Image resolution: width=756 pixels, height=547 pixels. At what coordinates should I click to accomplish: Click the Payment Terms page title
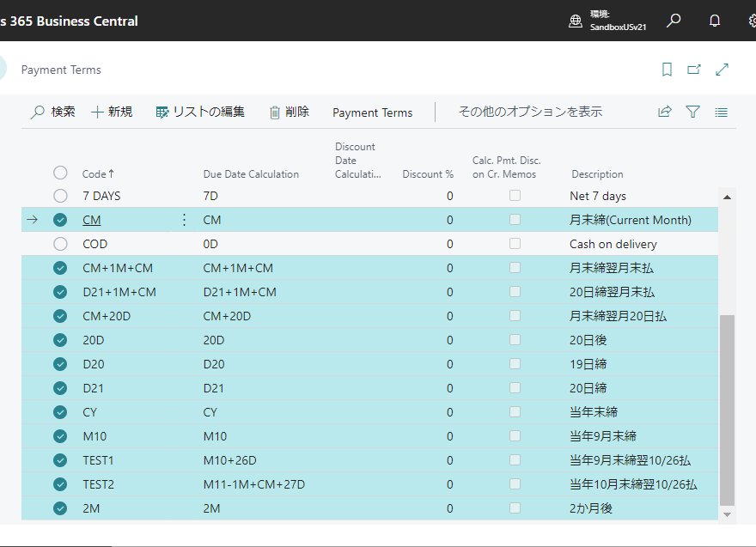point(61,70)
